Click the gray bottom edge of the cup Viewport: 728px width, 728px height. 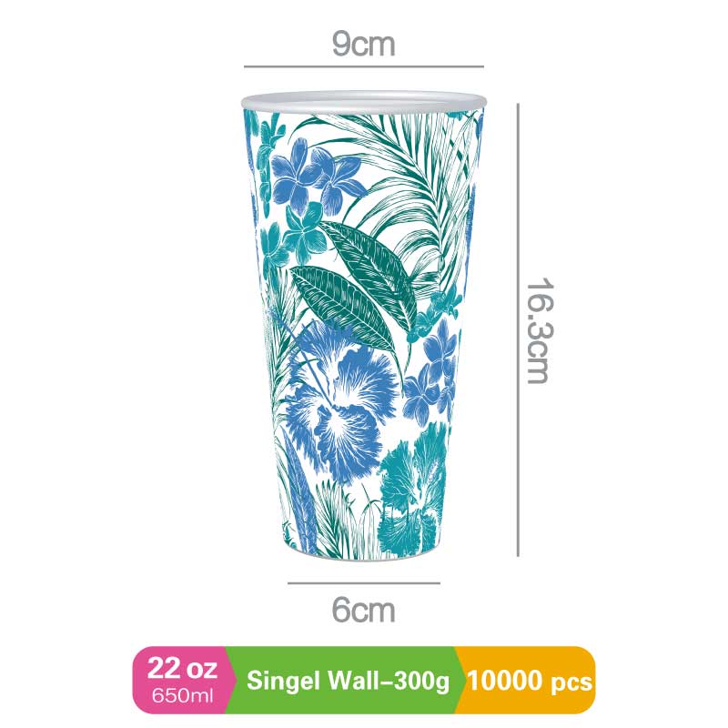coord(364,558)
